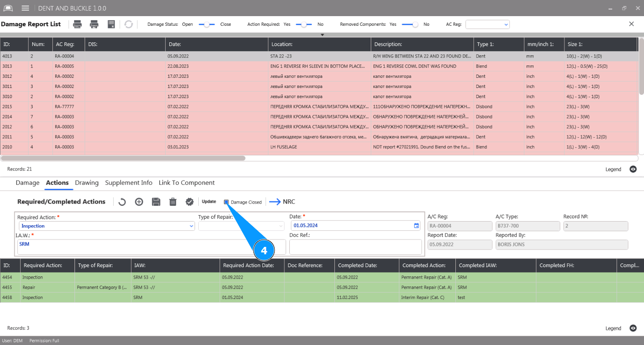Click the Update button
This screenshot has height=345, width=644.
click(x=209, y=202)
